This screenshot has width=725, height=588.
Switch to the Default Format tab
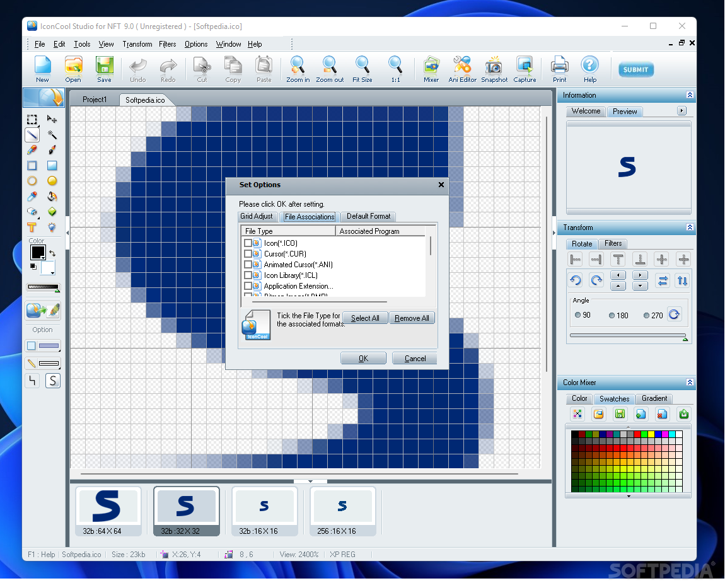pyautogui.click(x=369, y=216)
